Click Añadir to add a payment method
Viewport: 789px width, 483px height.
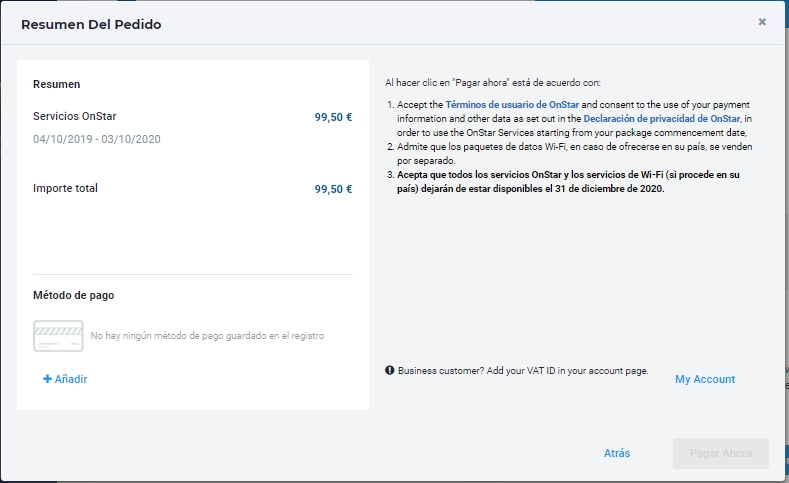click(x=70, y=379)
